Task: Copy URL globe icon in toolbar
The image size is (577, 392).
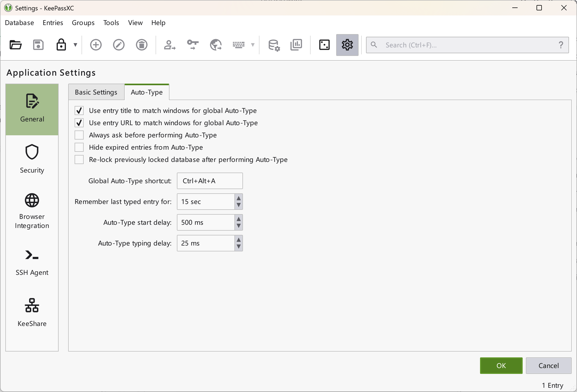Action: point(216,45)
